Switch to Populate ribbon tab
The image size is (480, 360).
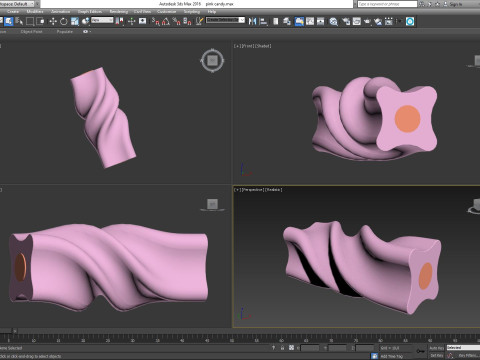point(65,32)
